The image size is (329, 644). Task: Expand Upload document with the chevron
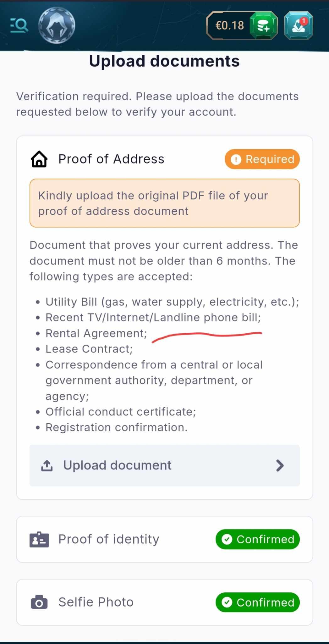tap(280, 466)
